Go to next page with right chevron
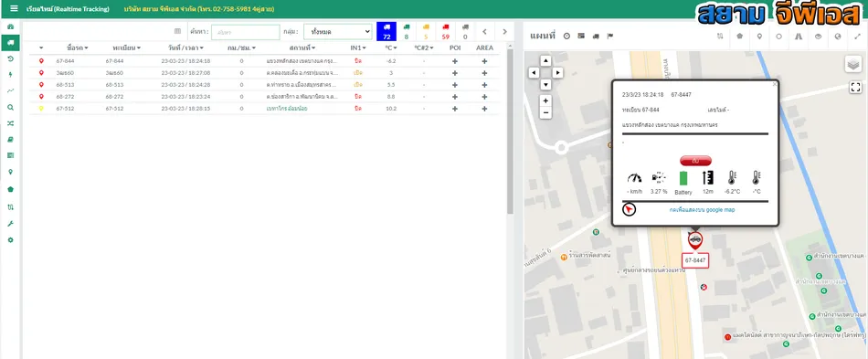This screenshot has height=359, width=868. pos(504,32)
